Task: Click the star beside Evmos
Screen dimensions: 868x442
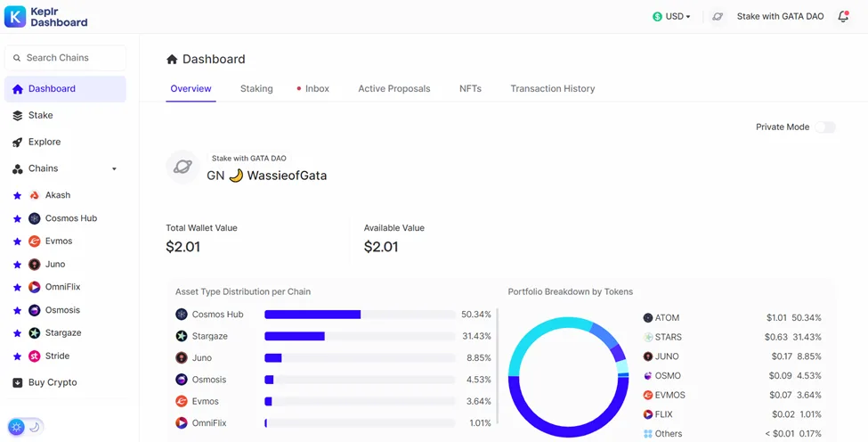Action: click(x=17, y=241)
